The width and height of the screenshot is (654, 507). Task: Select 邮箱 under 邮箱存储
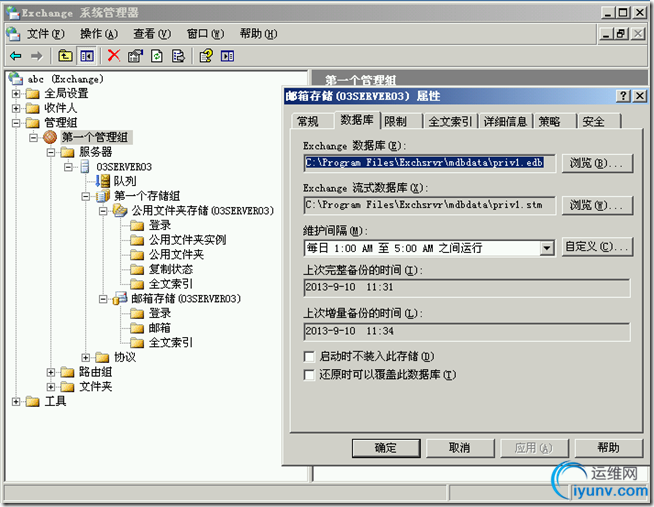(x=160, y=328)
